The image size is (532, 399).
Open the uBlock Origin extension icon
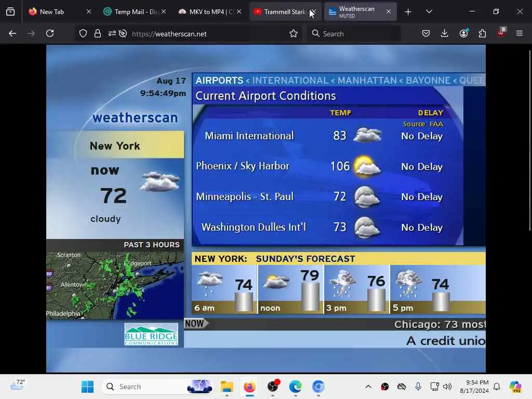click(x=501, y=33)
